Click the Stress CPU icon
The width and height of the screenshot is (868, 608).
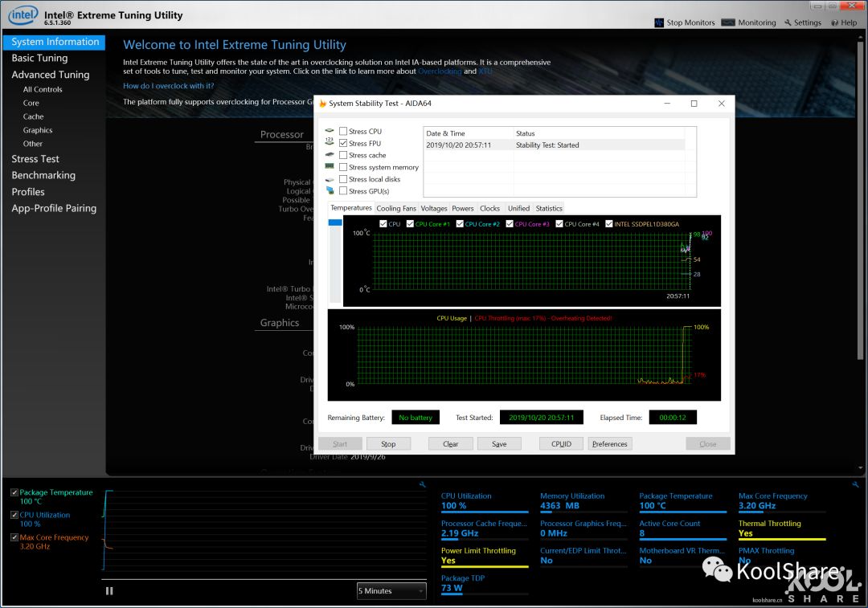pos(330,131)
